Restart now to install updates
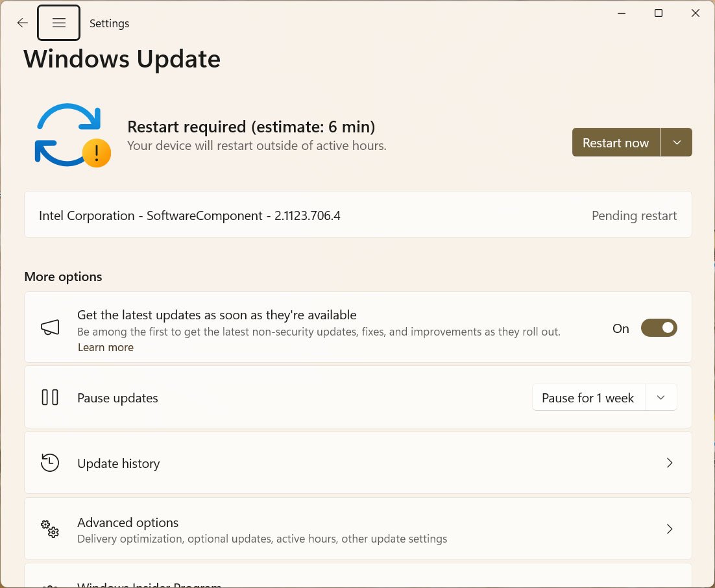Viewport: 715px width, 588px height. [616, 142]
